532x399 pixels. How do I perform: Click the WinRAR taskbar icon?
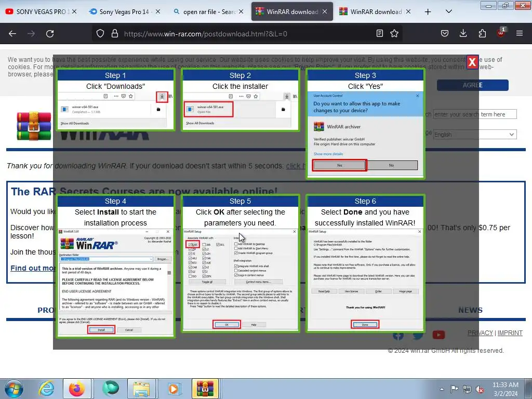tap(206, 389)
